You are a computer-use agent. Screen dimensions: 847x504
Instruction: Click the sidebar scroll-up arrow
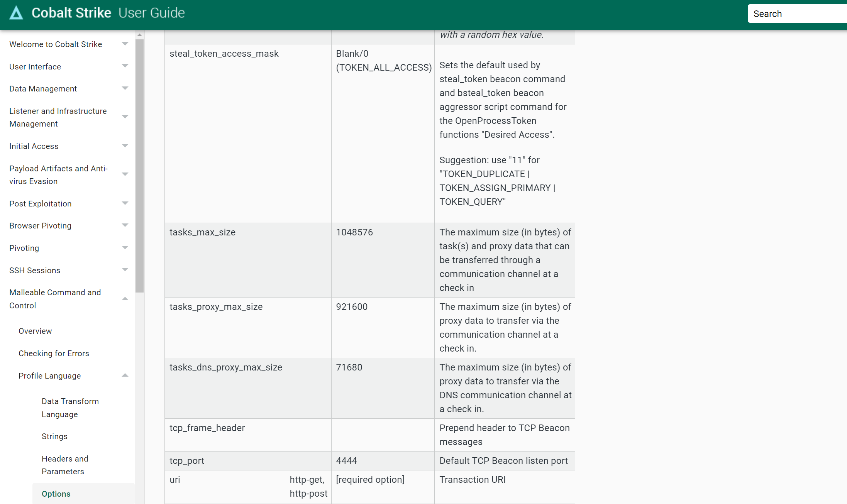point(140,35)
